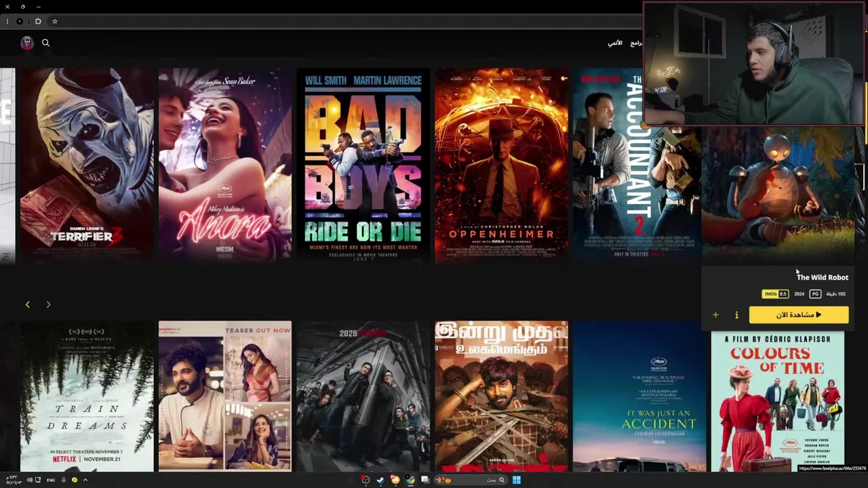Viewport: 868px width, 488px height.
Task: Open the الأنمي anime menu item
Action: (615, 43)
